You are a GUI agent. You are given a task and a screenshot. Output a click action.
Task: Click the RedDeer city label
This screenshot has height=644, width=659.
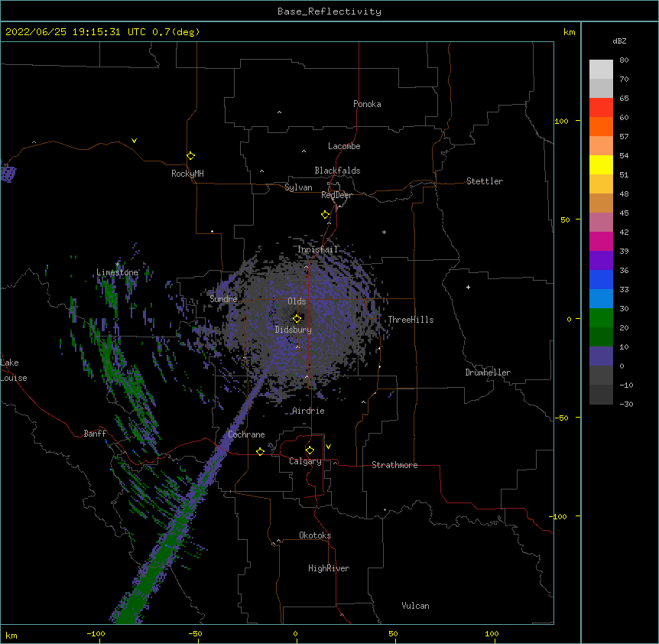336,195
